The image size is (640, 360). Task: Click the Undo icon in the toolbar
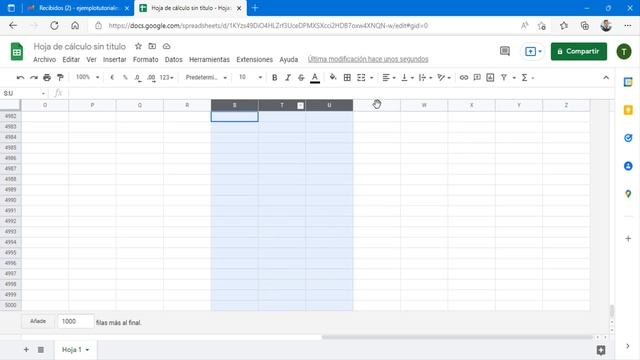20,78
